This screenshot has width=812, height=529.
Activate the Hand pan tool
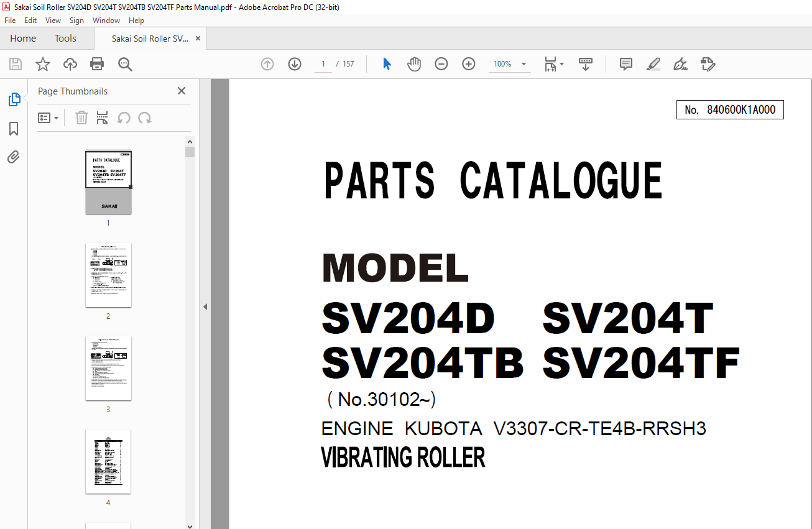coord(414,64)
